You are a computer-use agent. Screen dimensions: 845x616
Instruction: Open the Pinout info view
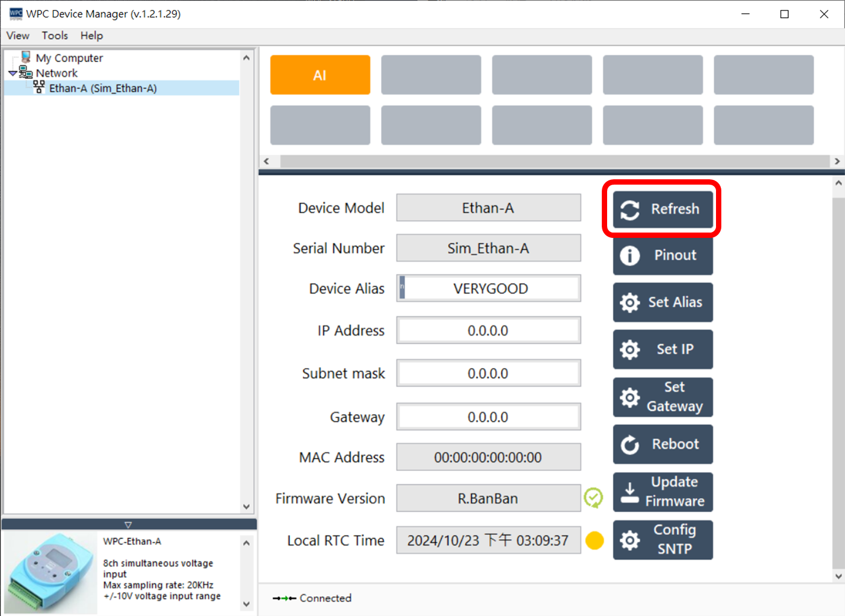click(x=662, y=256)
